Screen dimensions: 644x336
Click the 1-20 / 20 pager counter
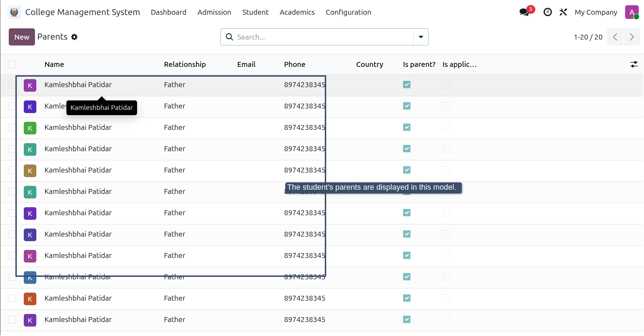pyautogui.click(x=588, y=37)
